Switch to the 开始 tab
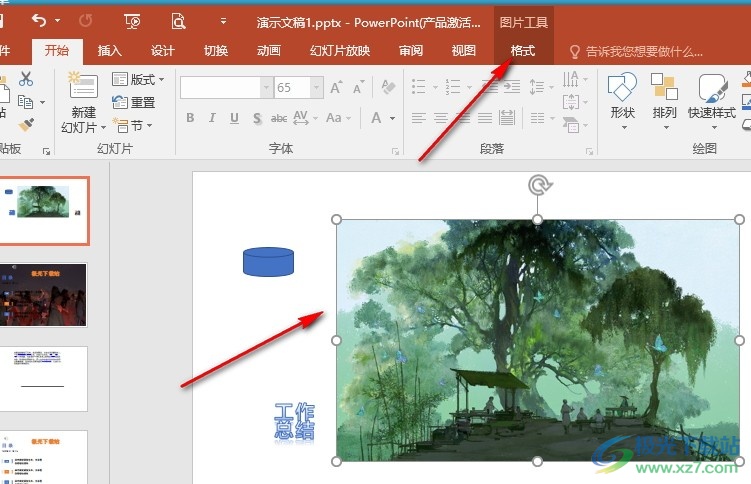Image resolution: width=751 pixels, height=484 pixels. 57,51
